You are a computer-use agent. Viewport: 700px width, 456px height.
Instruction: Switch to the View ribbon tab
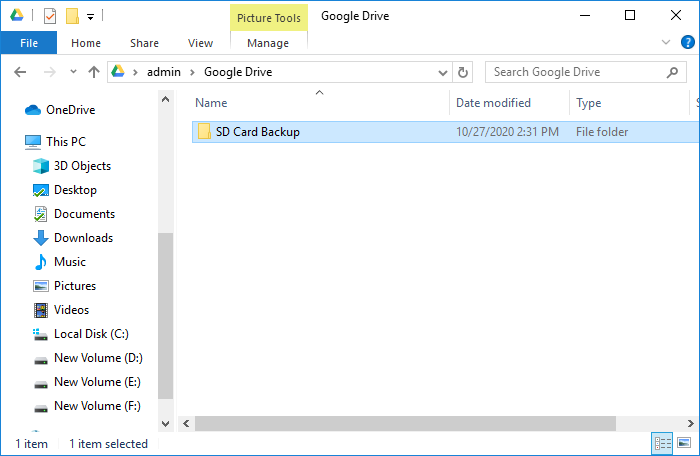click(200, 43)
